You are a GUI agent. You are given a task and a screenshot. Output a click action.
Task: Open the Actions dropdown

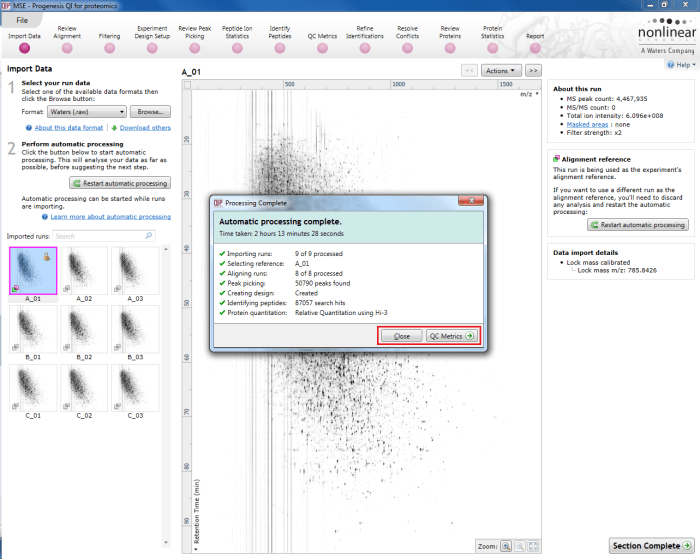(x=500, y=71)
